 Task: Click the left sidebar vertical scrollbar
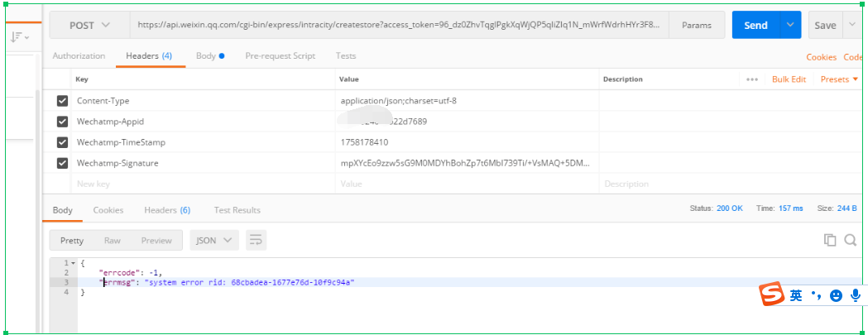37,210
